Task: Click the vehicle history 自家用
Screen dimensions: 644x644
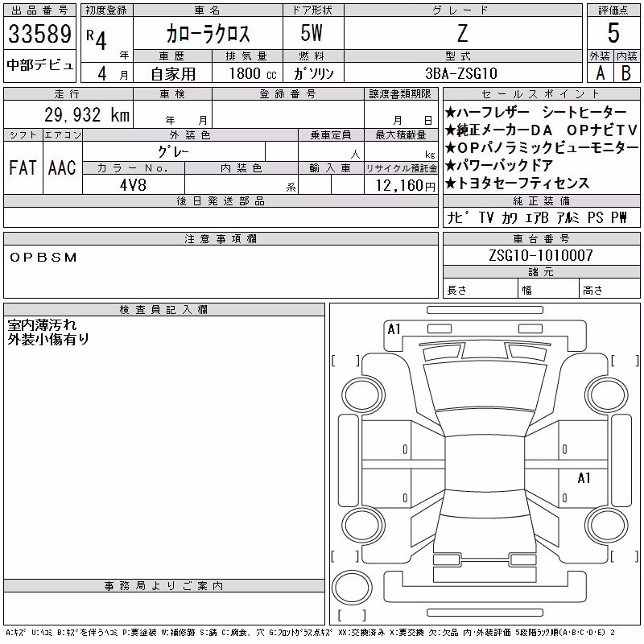Action: point(173,74)
